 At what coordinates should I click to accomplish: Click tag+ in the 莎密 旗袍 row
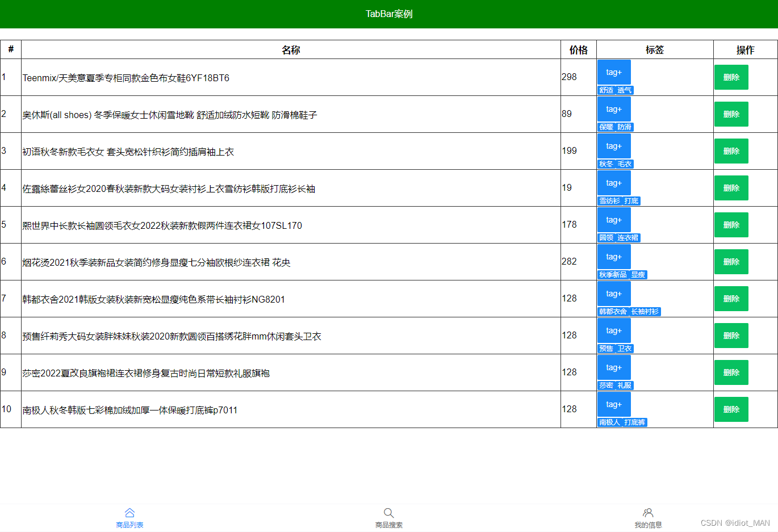click(614, 367)
